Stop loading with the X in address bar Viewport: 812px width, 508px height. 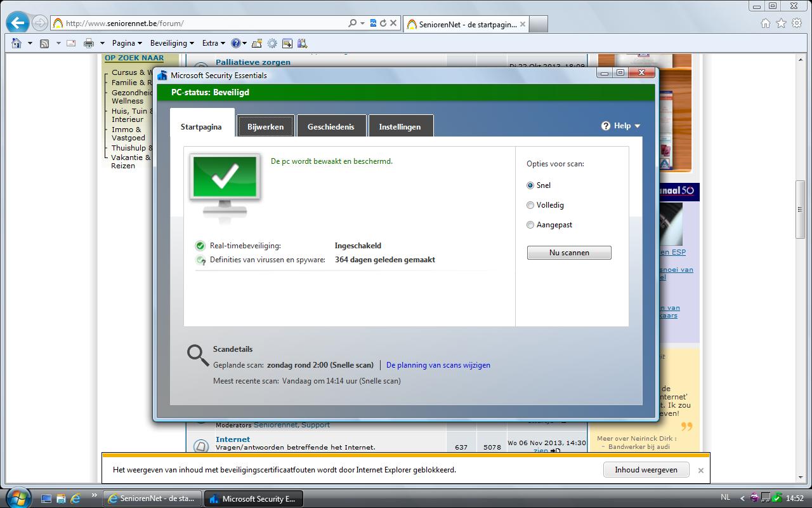tap(393, 23)
